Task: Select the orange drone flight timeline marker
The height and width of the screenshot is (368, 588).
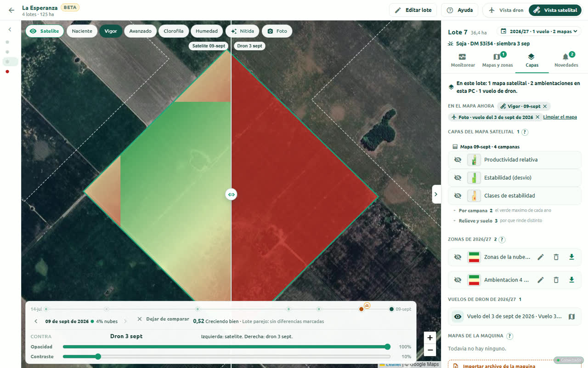Action: [362, 309]
